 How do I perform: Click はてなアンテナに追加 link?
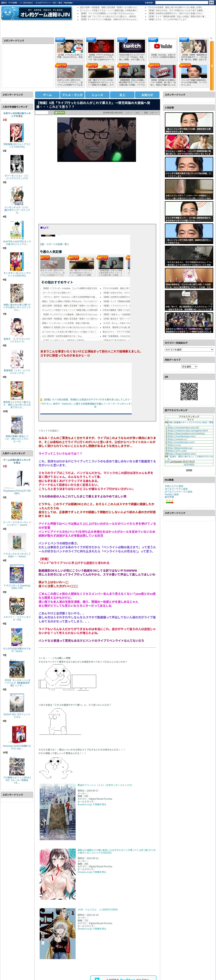(176, 489)
